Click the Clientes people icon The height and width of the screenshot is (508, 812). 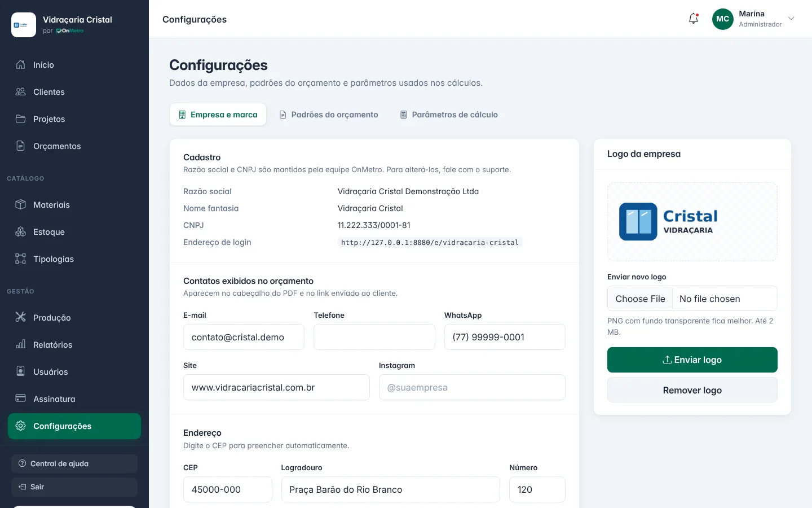pos(21,91)
